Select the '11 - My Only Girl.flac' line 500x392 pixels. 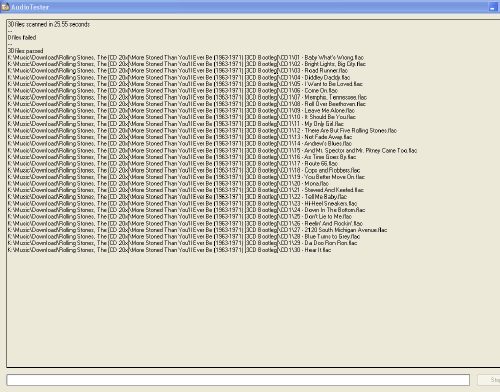tap(176, 124)
